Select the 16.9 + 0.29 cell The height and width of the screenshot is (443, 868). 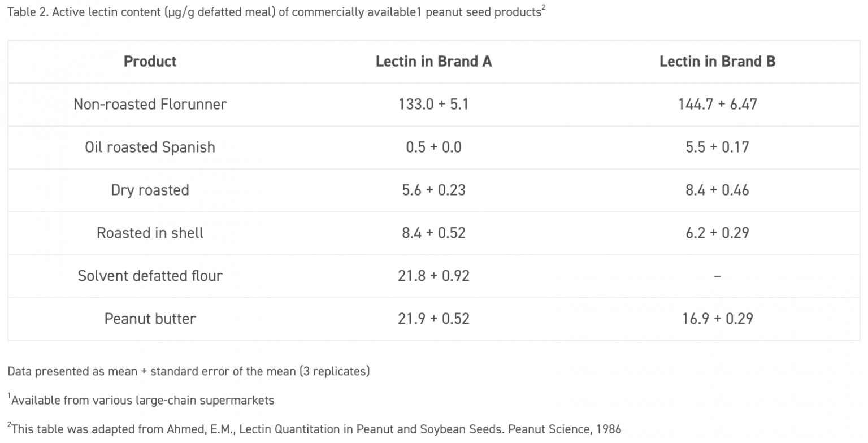(x=717, y=319)
